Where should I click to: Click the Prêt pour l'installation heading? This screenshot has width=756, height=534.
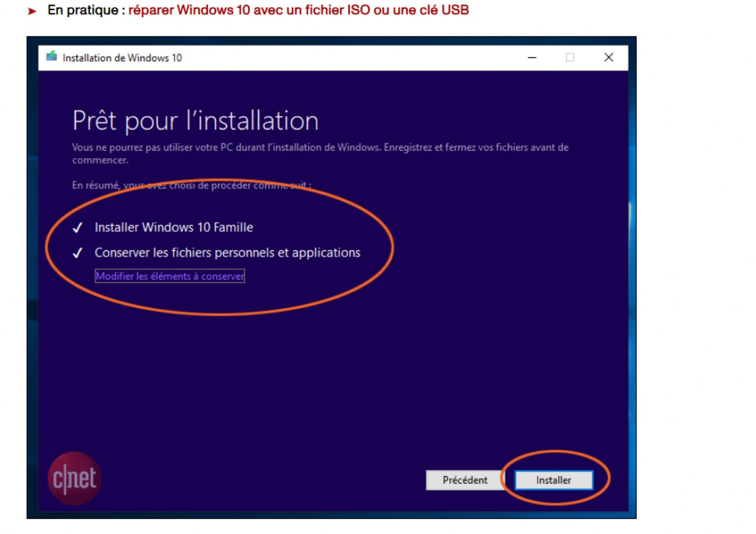click(x=195, y=120)
